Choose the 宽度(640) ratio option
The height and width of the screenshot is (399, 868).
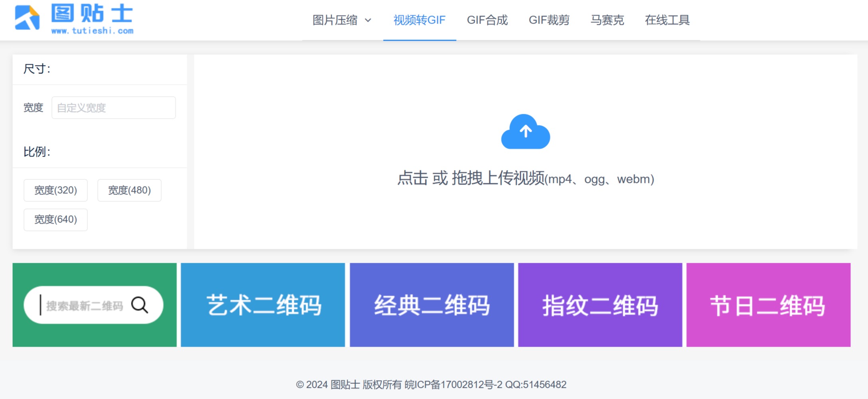pyautogui.click(x=55, y=219)
